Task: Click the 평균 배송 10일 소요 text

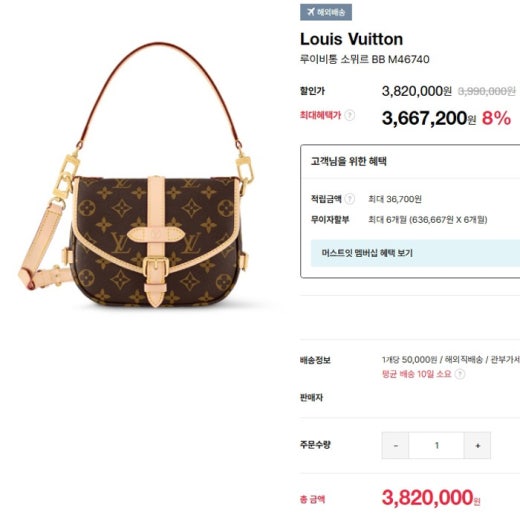Action: [417, 374]
